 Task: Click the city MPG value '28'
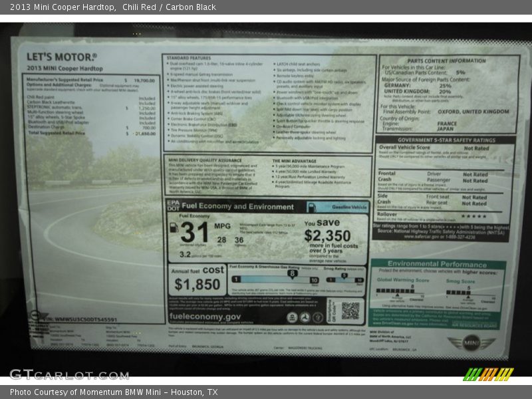click(221, 240)
